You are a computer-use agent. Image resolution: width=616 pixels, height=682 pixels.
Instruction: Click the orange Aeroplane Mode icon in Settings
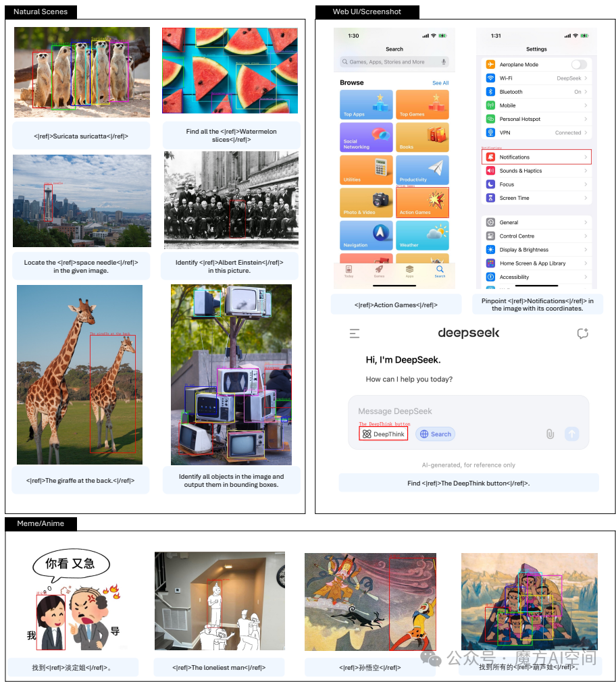point(490,64)
